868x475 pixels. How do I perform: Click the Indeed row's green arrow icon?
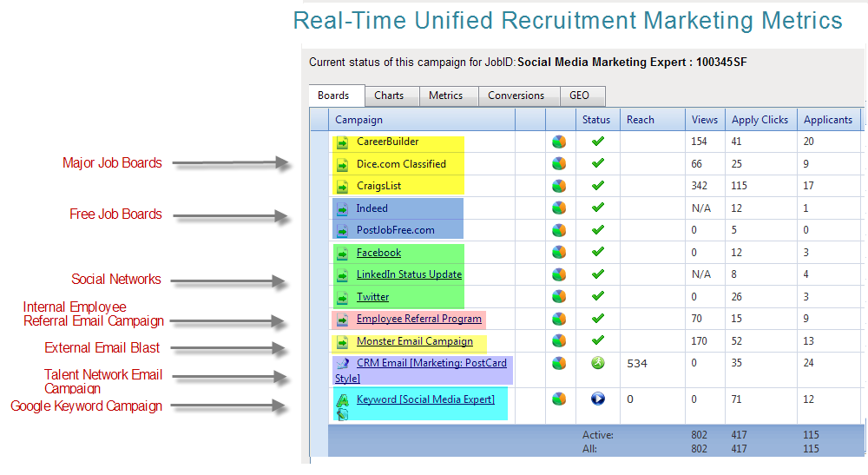[x=343, y=209]
